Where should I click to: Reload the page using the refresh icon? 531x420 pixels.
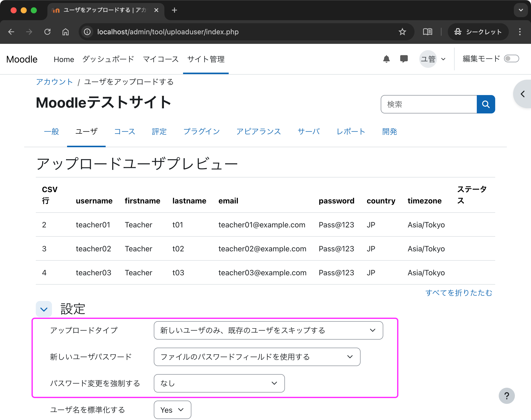point(48,32)
